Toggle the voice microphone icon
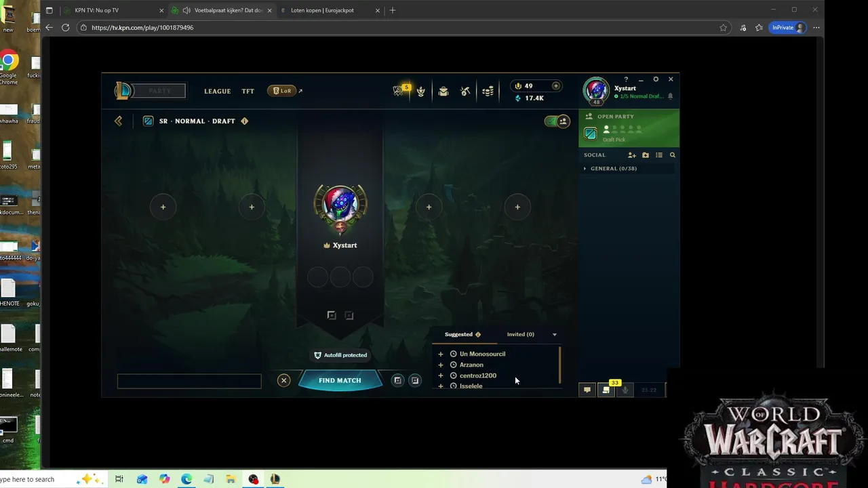The height and width of the screenshot is (488, 868). click(625, 390)
